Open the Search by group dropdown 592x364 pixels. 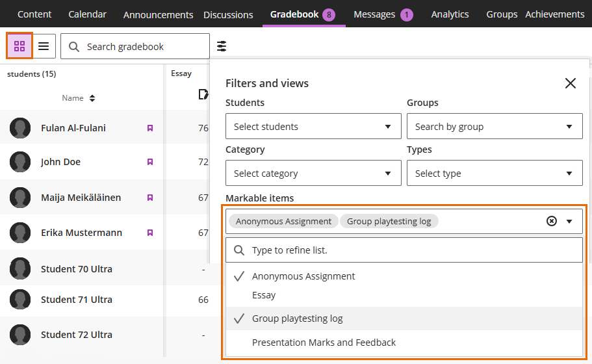click(495, 126)
